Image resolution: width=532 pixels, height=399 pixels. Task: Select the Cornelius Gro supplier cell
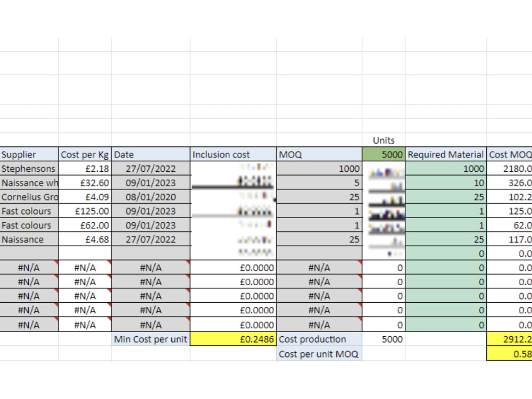point(29,197)
